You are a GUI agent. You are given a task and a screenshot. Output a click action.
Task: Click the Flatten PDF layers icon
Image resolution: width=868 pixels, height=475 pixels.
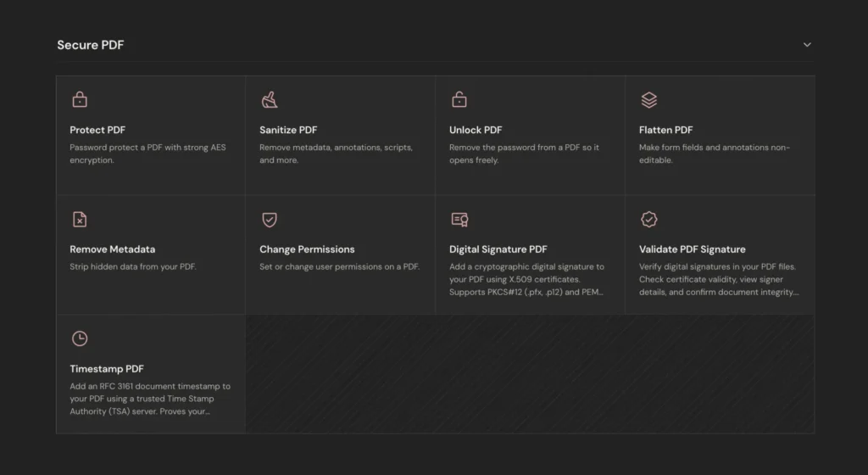pyautogui.click(x=648, y=99)
